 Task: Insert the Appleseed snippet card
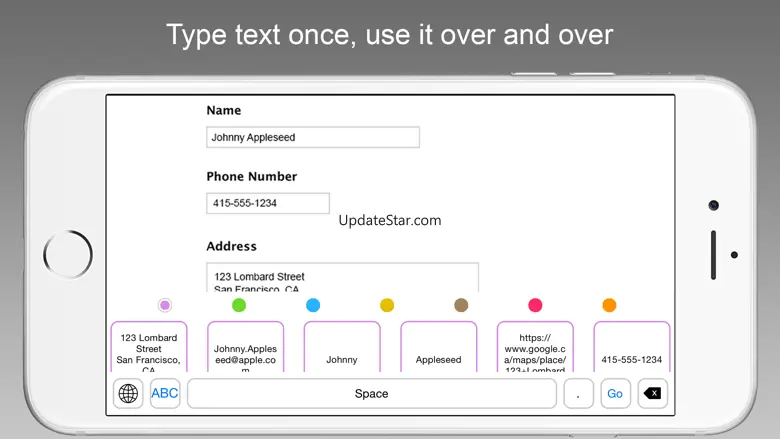point(438,347)
